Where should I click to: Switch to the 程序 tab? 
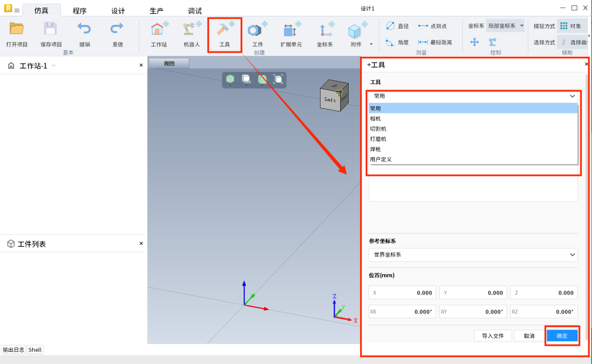tap(79, 11)
